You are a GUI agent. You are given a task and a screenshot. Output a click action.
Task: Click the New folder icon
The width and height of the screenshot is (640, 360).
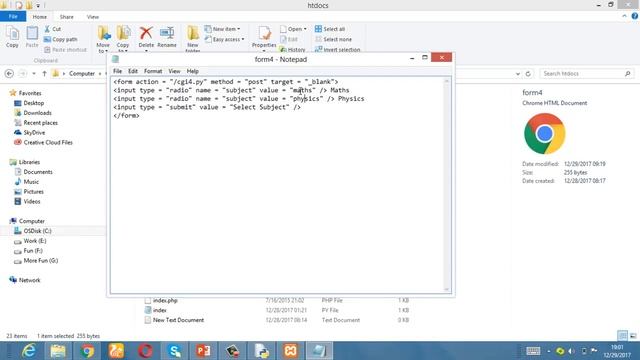click(193, 33)
